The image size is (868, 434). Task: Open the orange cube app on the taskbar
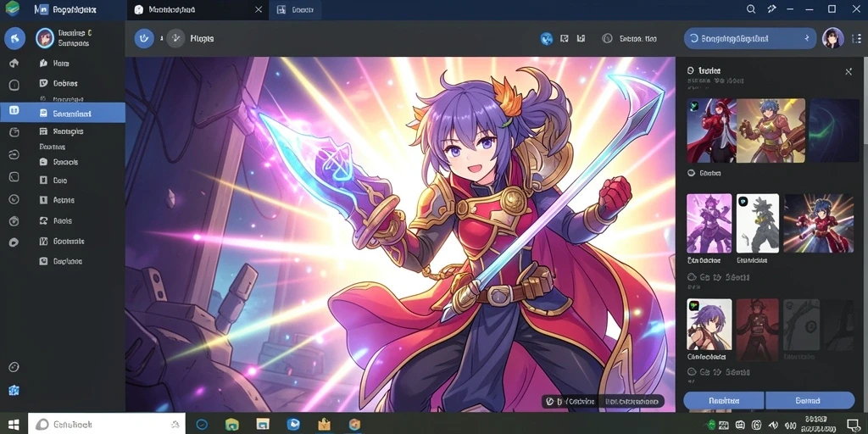coord(354,425)
